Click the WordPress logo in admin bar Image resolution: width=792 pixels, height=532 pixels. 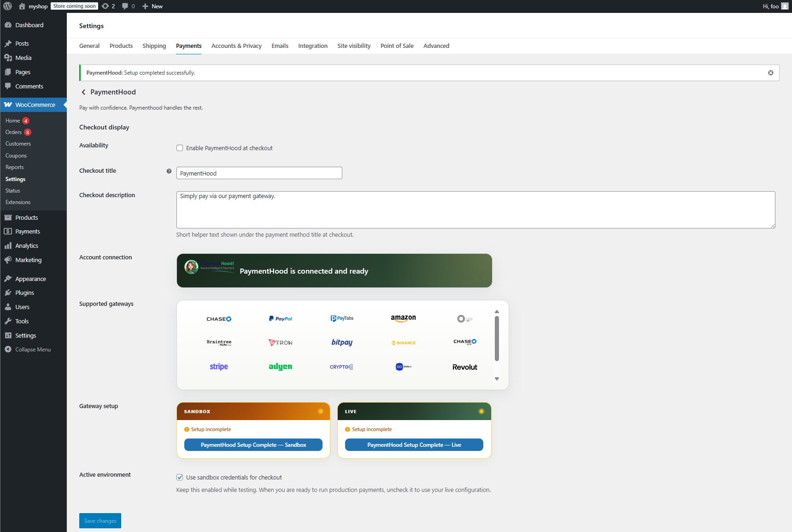click(x=7, y=6)
